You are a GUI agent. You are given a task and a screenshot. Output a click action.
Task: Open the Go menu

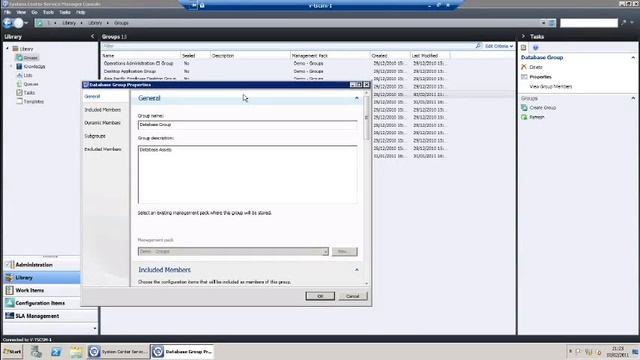[34, 12]
